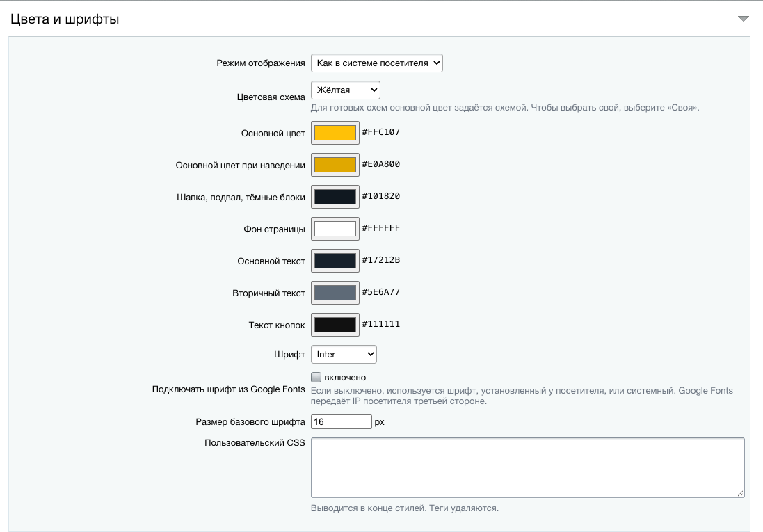Viewport: 763px width, 532px height.
Task: Focus the Размер базового шрифта field
Action: click(341, 421)
